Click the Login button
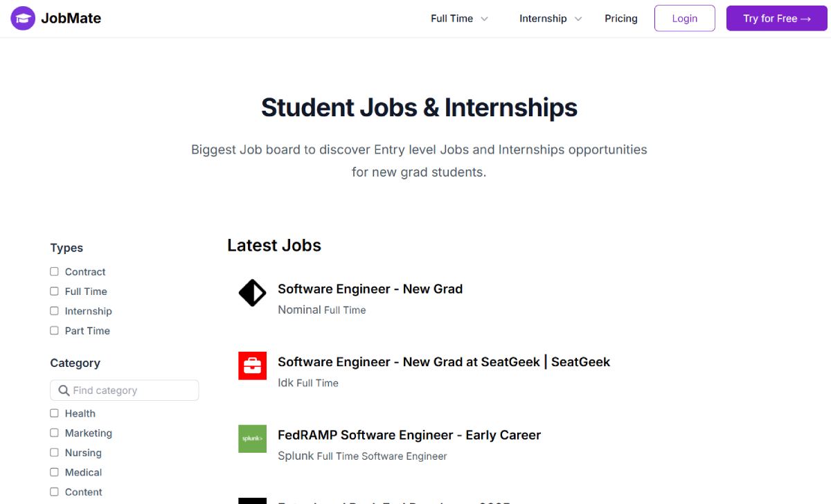This screenshot has width=831, height=504. tap(684, 19)
